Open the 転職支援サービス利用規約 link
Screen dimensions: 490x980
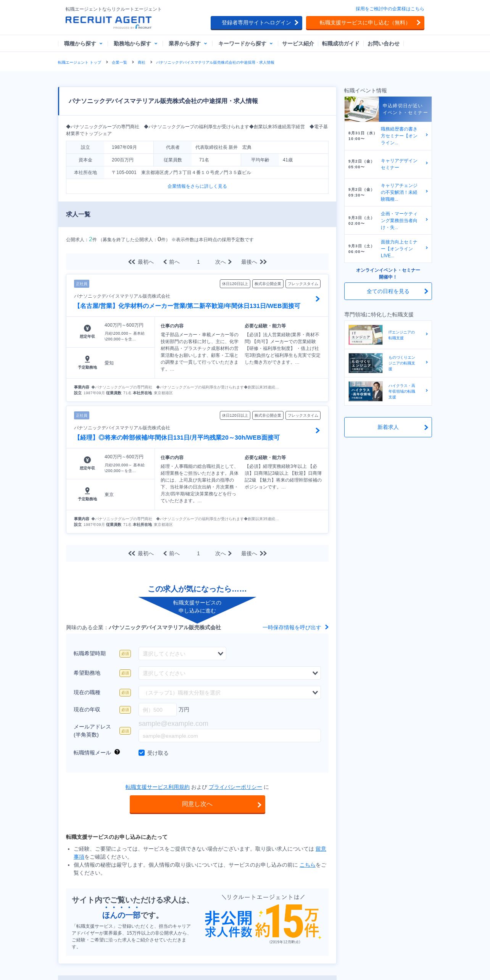coord(158,787)
